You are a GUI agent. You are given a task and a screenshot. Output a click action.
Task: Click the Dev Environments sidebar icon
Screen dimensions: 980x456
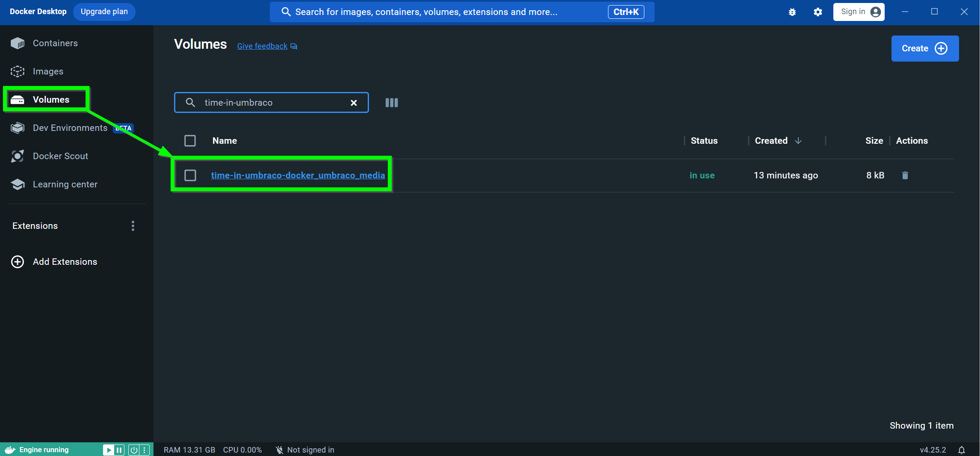pyautogui.click(x=18, y=128)
